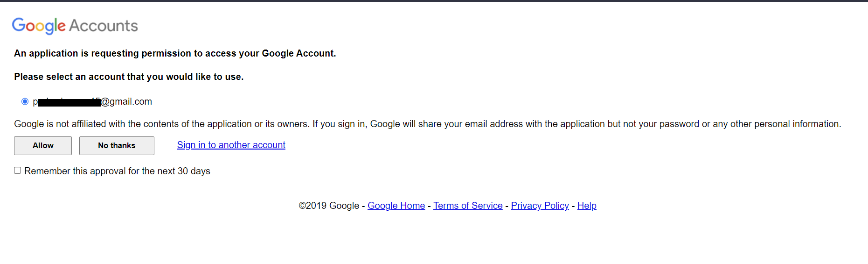868x264 pixels.
Task: View the Privacy Policy link
Action: [540, 206]
